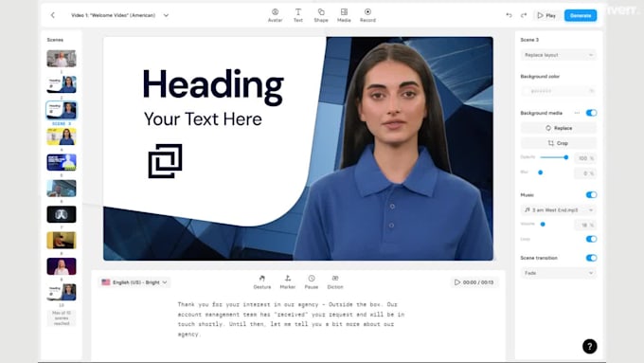Image resolution: width=644 pixels, height=363 pixels.
Task: Click the back arrow icon
Action: 53,15
